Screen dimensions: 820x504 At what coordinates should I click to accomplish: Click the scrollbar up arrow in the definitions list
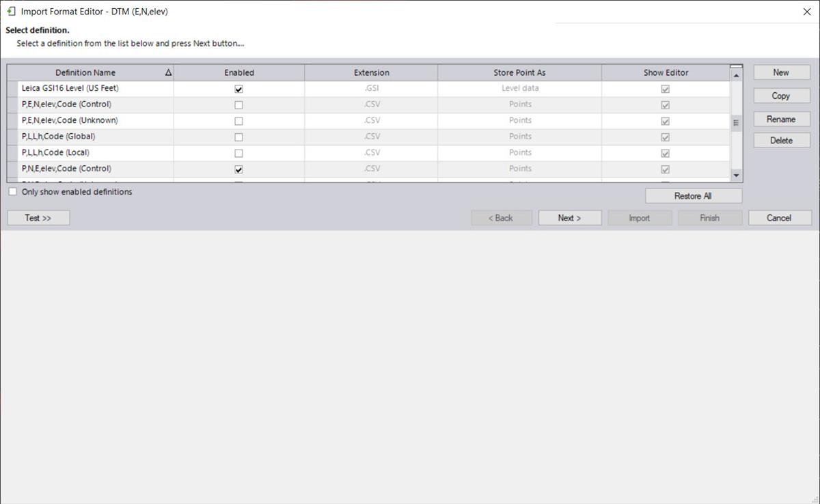pyautogui.click(x=736, y=75)
